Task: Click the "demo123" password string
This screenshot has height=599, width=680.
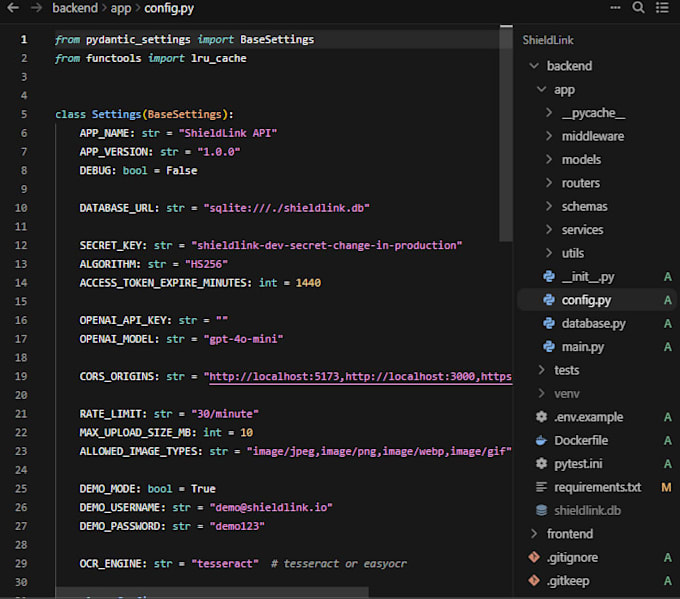Action: point(237,526)
